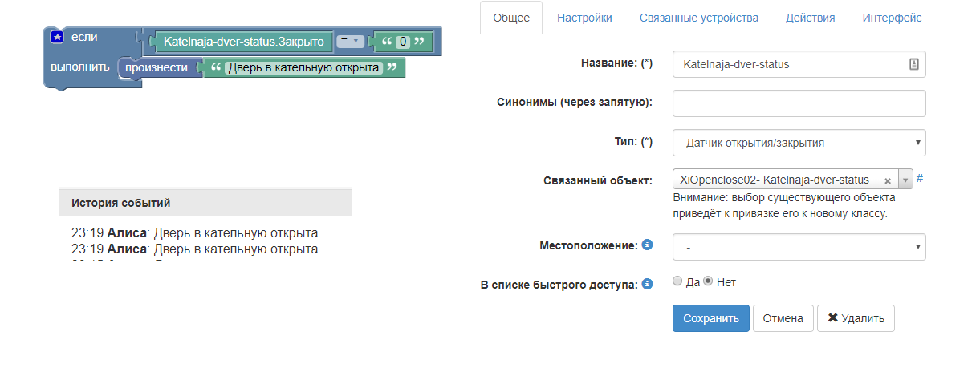Open the Тип dropdown list
980x376 pixels.
[799, 143]
